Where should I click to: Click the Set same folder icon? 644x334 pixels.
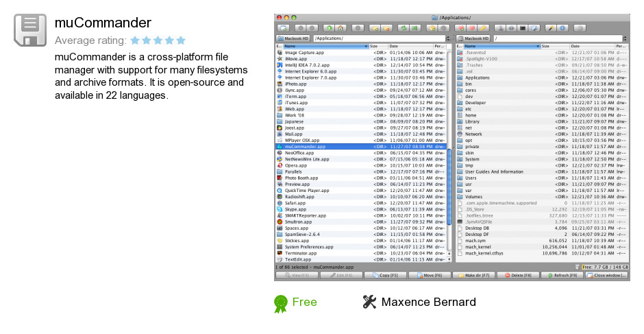pyautogui.click(x=415, y=28)
